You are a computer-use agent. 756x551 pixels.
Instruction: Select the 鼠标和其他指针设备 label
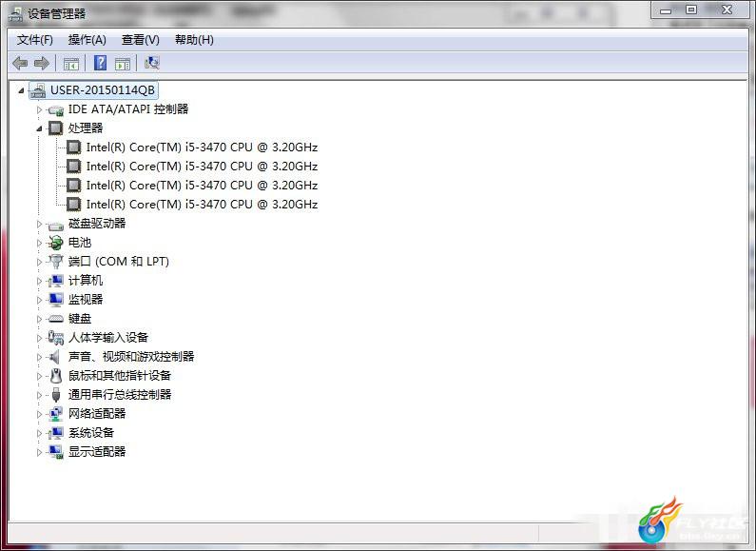pyautogui.click(x=120, y=375)
